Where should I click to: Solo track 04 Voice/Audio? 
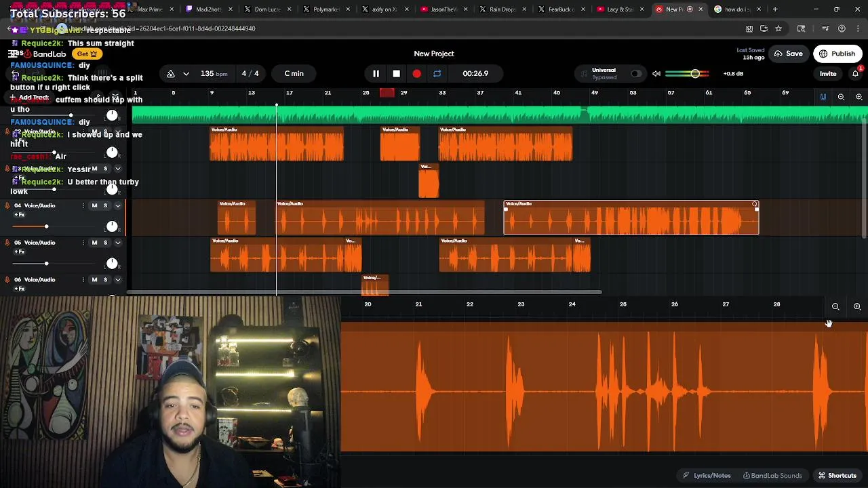[x=105, y=205]
